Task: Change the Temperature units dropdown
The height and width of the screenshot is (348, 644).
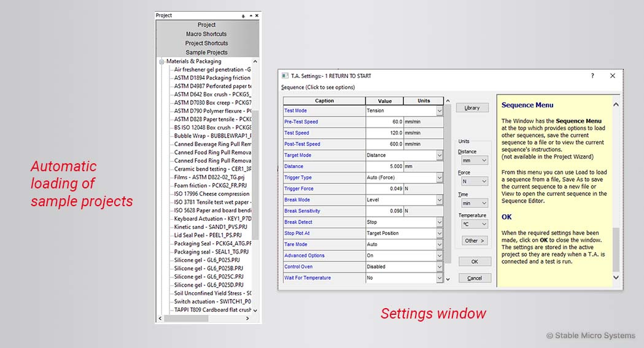Action: pyautogui.click(x=475, y=224)
